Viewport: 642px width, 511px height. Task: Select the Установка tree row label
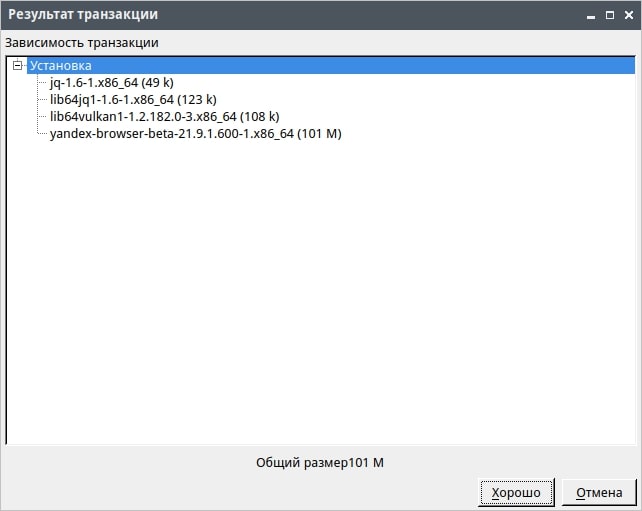60,66
